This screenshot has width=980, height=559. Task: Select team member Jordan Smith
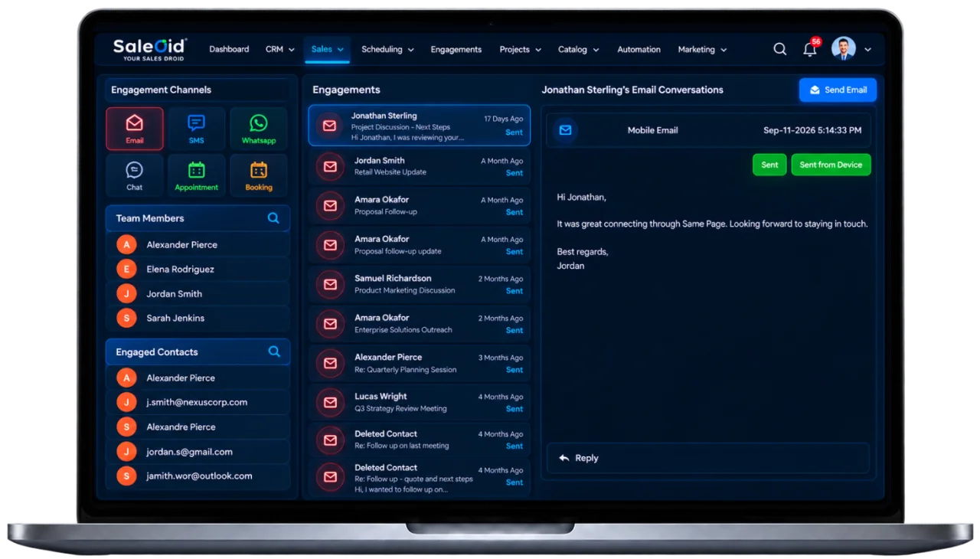198,293
